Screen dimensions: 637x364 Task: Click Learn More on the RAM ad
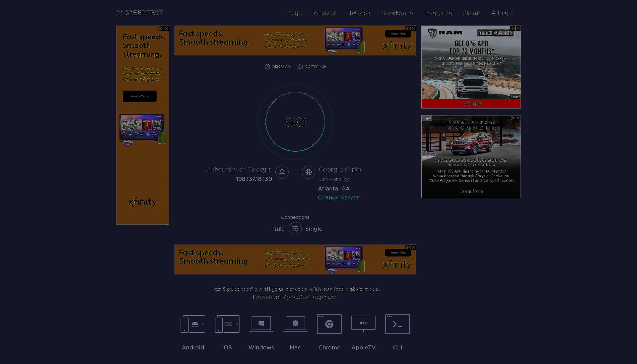coord(471,104)
